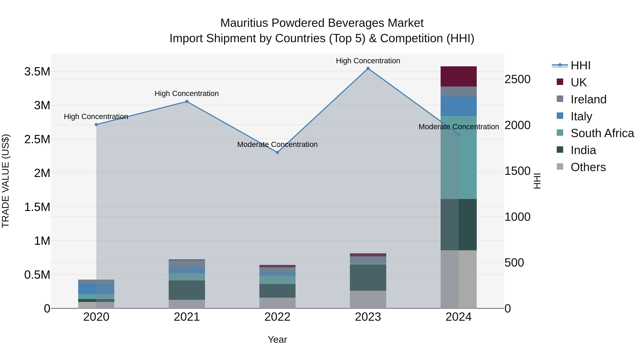Click the 2024 Moderate Concentration annotation
This screenshot has width=644, height=362.
click(459, 127)
